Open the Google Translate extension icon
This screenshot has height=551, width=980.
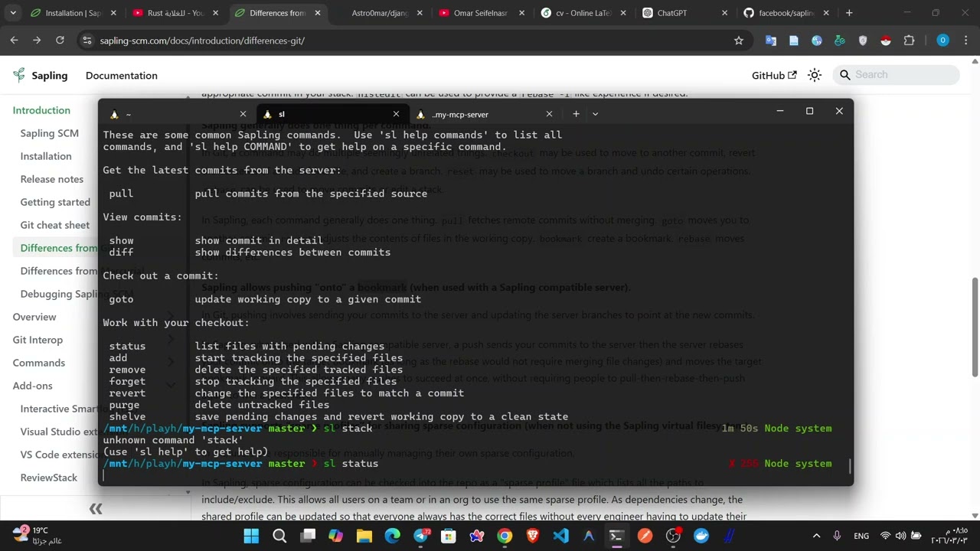(x=771, y=41)
